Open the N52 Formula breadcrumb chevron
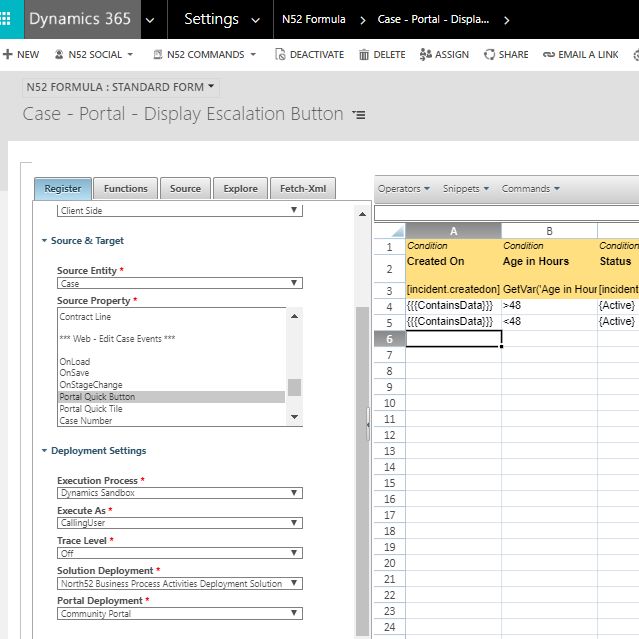This screenshot has width=639, height=639. point(363,20)
